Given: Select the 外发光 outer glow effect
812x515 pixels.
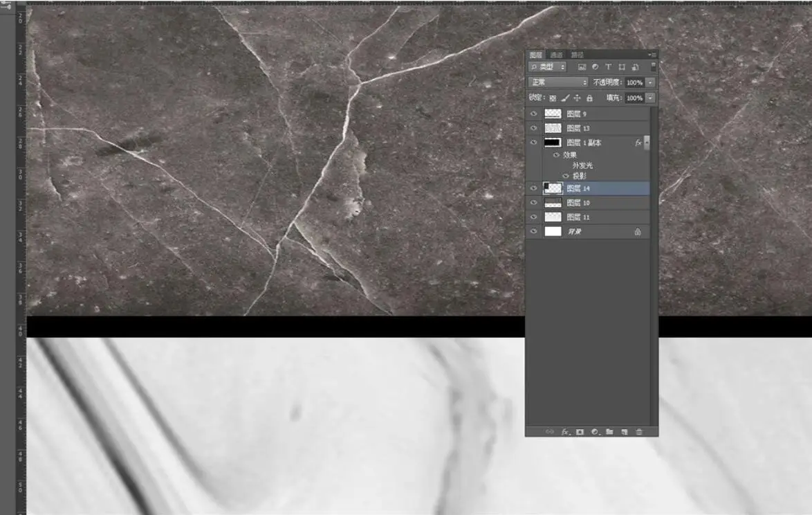Looking at the screenshot, I should click(582, 165).
